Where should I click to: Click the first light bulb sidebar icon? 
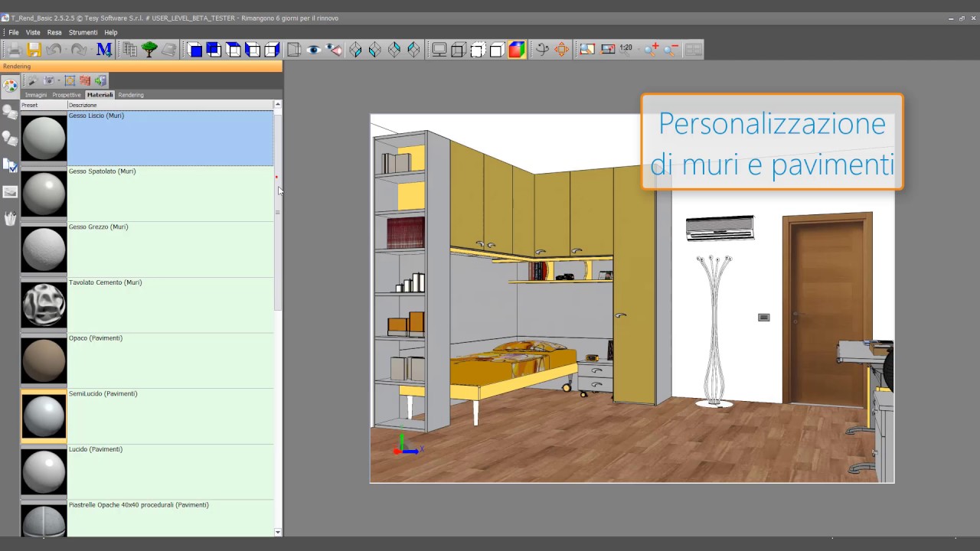pyautogui.click(x=10, y=112)
